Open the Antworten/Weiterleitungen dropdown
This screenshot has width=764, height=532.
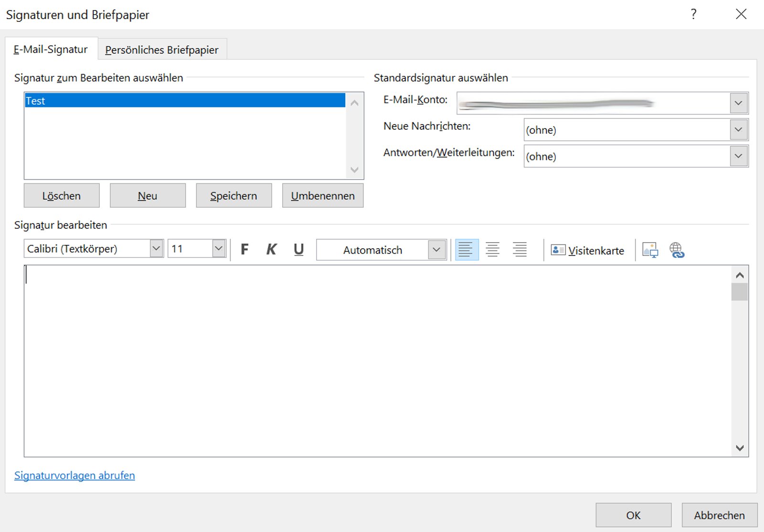pos(738,156)
